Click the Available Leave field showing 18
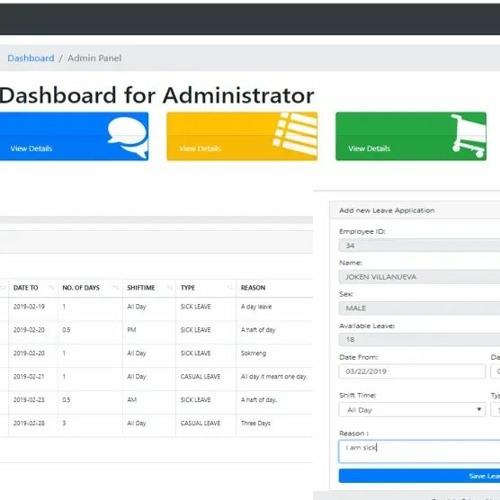The image size is (500, 500). coord(419,340)
